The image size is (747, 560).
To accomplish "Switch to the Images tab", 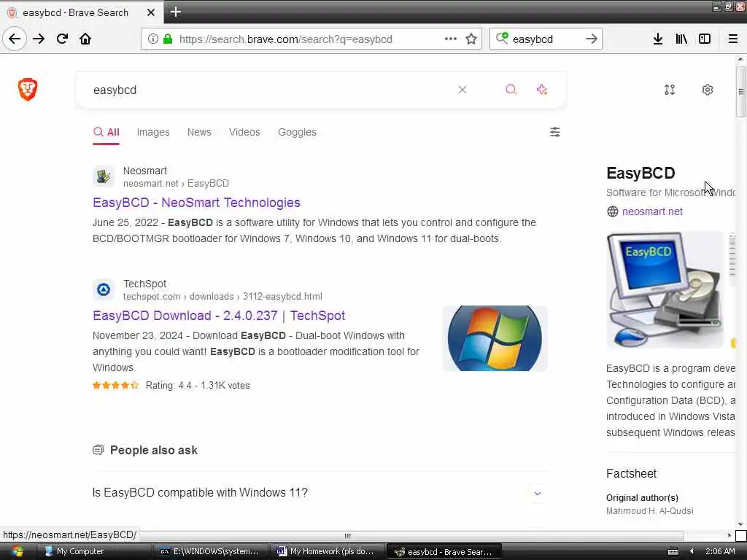I will (153, 132).
